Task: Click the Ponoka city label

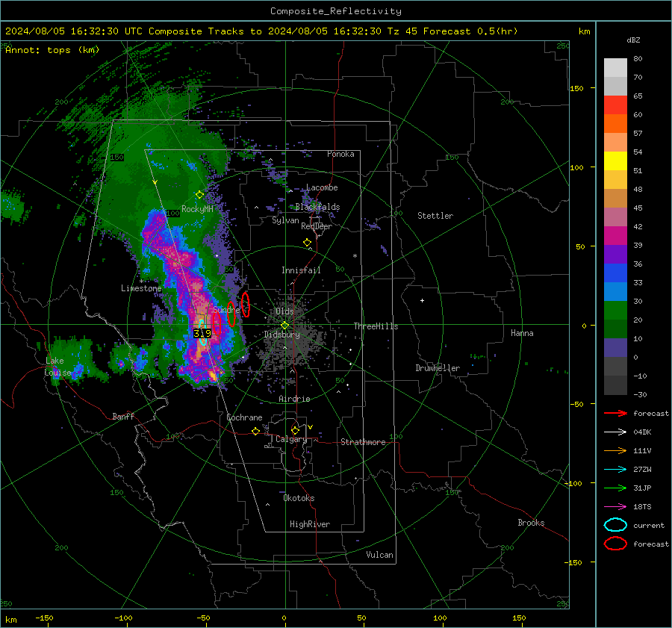Action: (x=340, y=154)
